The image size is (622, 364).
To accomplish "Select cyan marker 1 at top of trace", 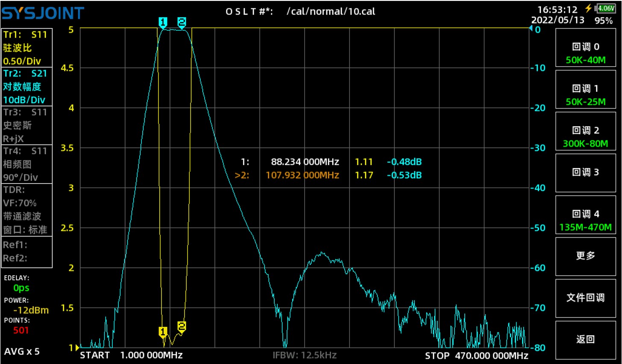I will (162, 23).
